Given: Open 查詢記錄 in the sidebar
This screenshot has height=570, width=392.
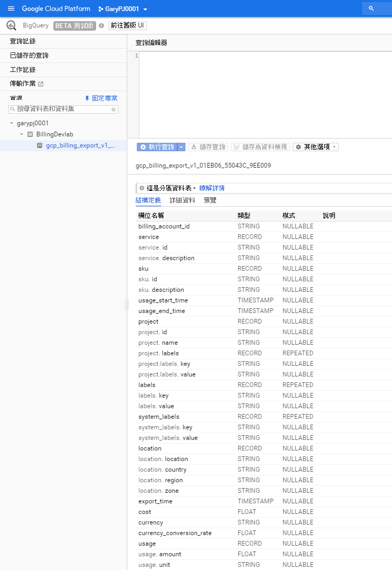Looking at the screenshot, I should click(23, 41).
